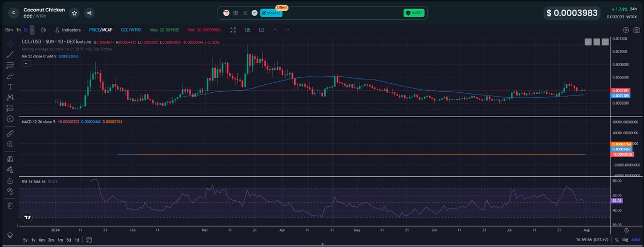Open the object tree layers icon
Viewport: 644px width, 247px height.
point(10,235)
